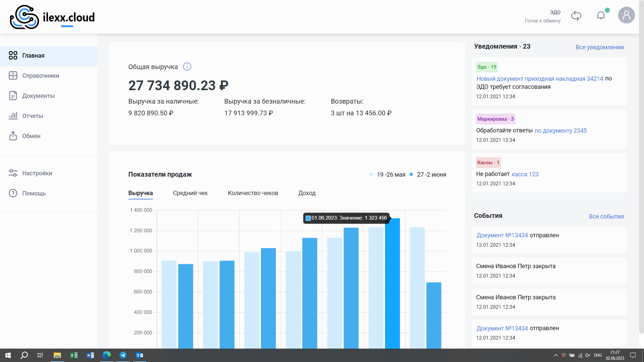Open the Помощь help item
This screenshot has width=644, height=362.
point(34,193)
